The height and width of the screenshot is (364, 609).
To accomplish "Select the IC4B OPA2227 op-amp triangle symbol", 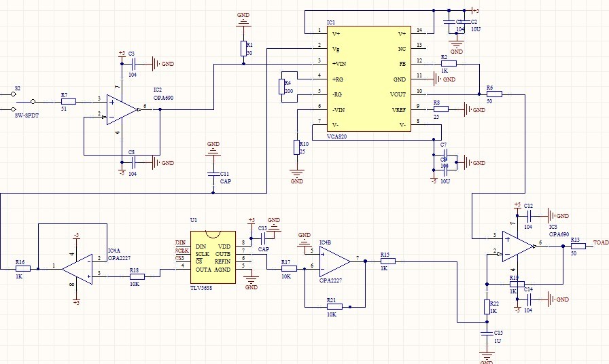I will tap(335, 262).
